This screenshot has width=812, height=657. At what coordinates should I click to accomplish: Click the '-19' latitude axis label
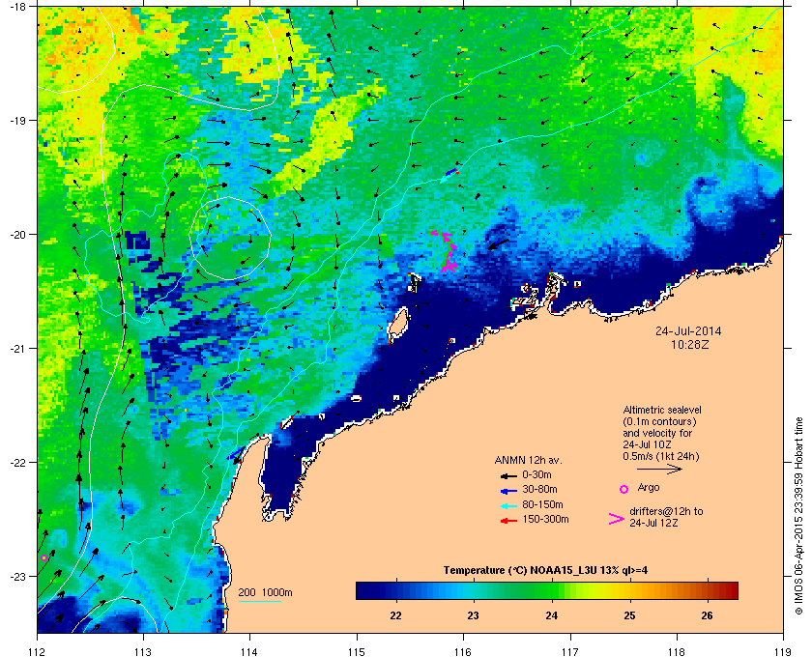[x=17, y=120]
